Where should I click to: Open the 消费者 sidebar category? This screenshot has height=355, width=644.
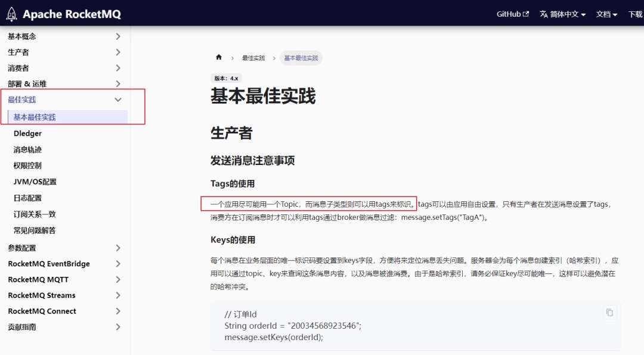click(x=18, y=68)
